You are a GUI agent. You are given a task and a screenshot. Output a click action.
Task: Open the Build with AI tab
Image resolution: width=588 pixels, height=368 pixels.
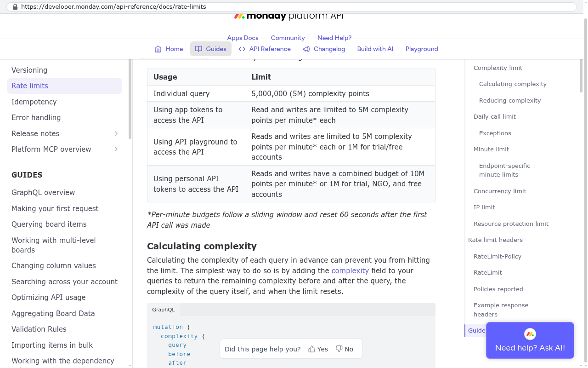(x=375, y=49)
